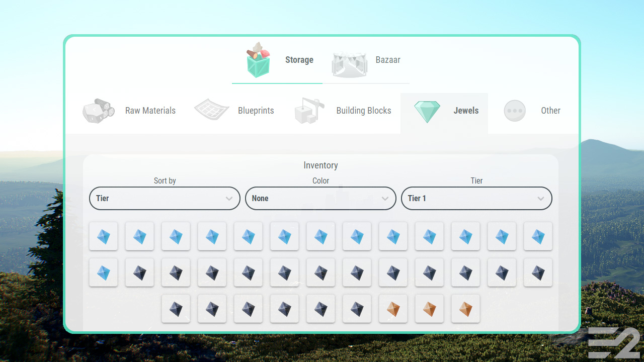Image resolution: width=644 pixels, height=362 pixels.
Task: Click the blue jewel in second row
Action: point(103,273)
